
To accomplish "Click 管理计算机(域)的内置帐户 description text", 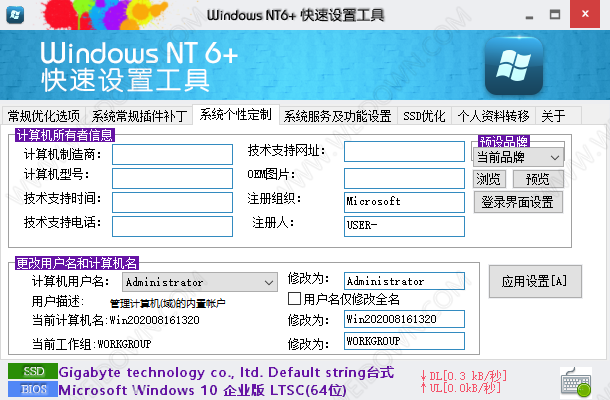I will click(x=168, y=303).
